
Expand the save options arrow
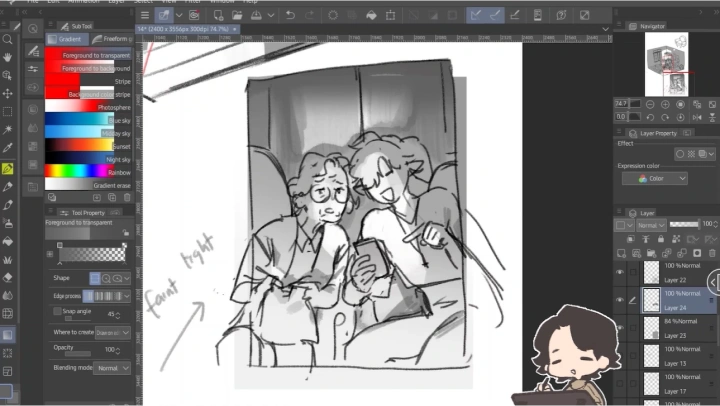271,15
